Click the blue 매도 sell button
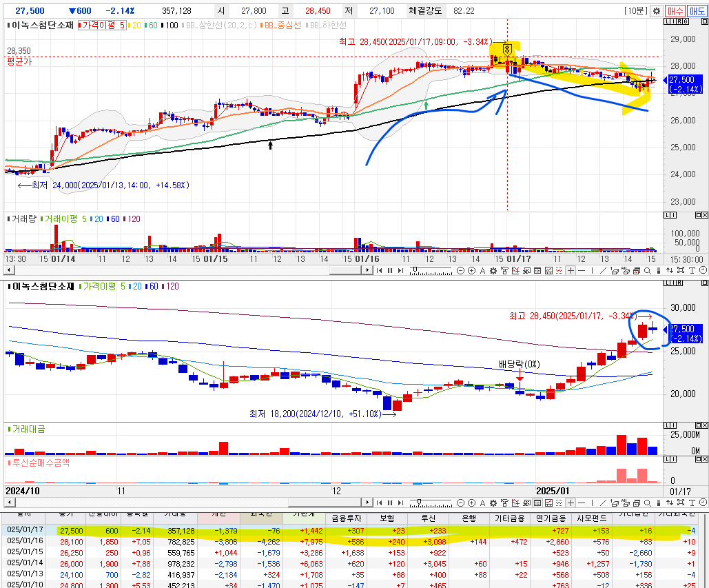 pyautogui.click(x=697, y=11)
